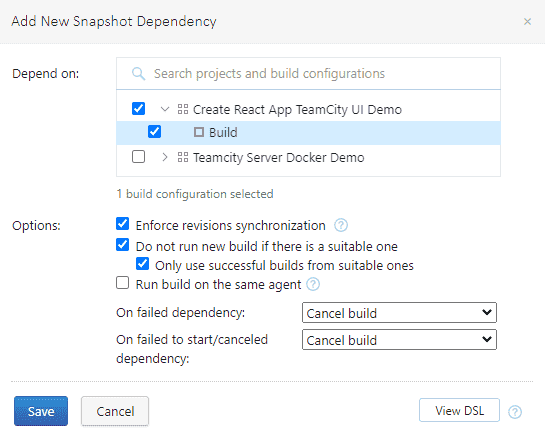The image size is (545, 439).
Task: Uncheck the Build configuration checkbox
Action: [x=154, y=132]
